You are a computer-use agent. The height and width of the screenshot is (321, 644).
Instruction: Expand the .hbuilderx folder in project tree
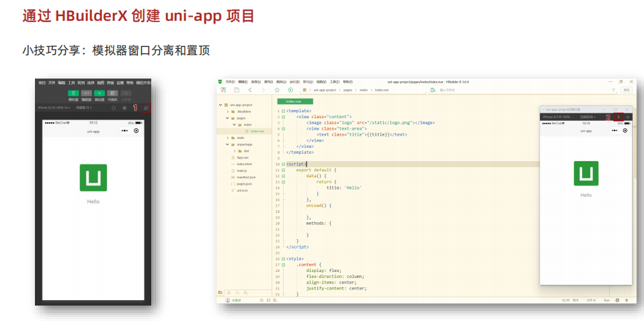(227, 111)
